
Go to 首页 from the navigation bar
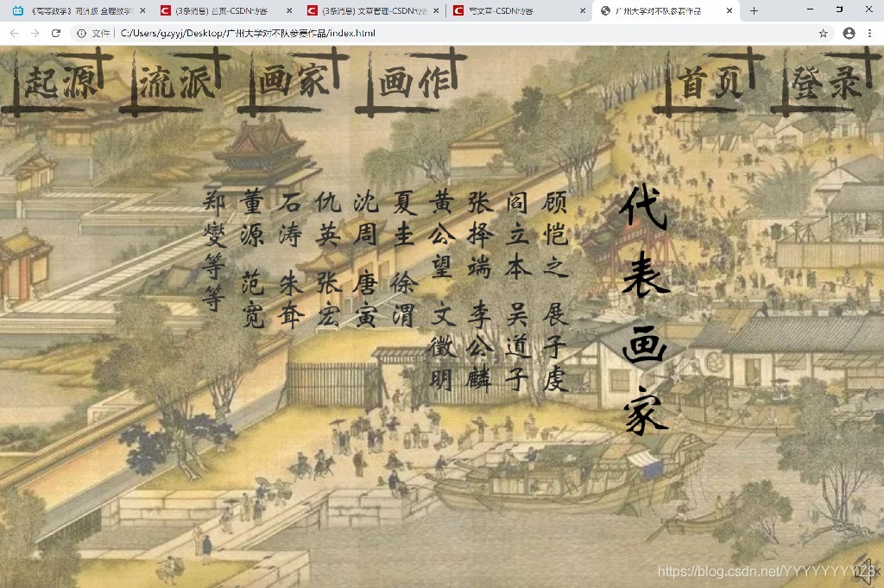[710, 82]
